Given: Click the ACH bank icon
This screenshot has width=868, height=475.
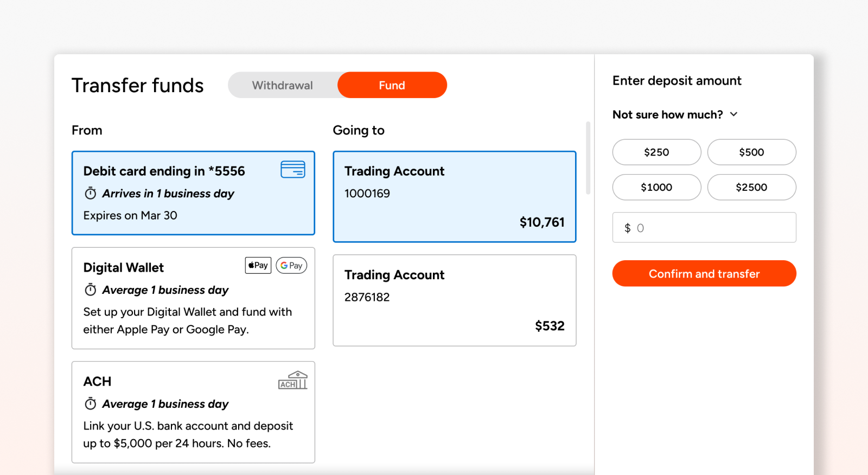Looking at the screenshot, I should coord(293,380).
